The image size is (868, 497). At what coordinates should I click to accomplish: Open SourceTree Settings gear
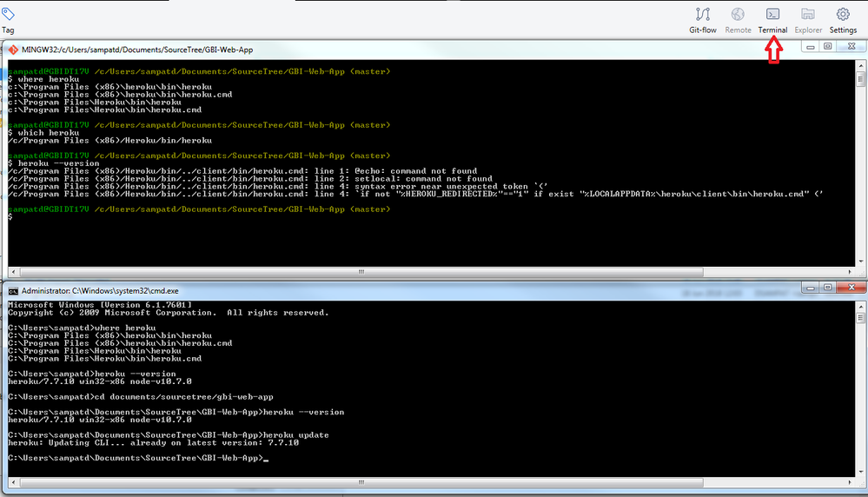(843, 20)
